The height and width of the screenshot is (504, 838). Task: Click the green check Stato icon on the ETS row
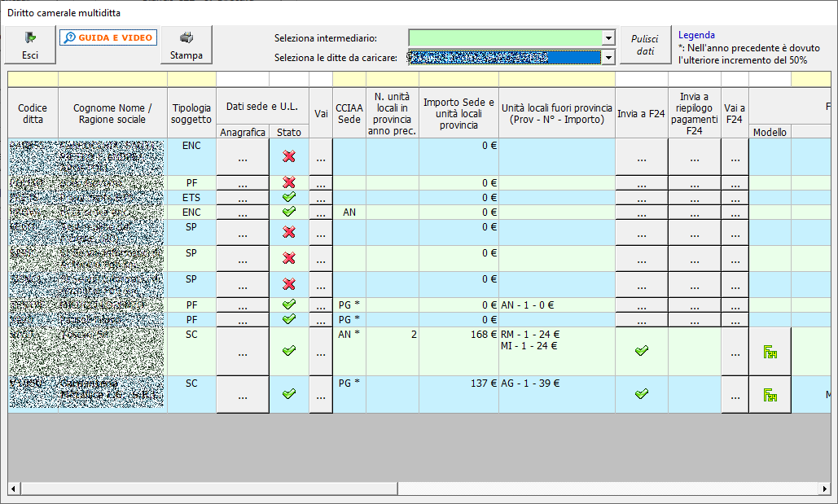(x=291, y=197)
